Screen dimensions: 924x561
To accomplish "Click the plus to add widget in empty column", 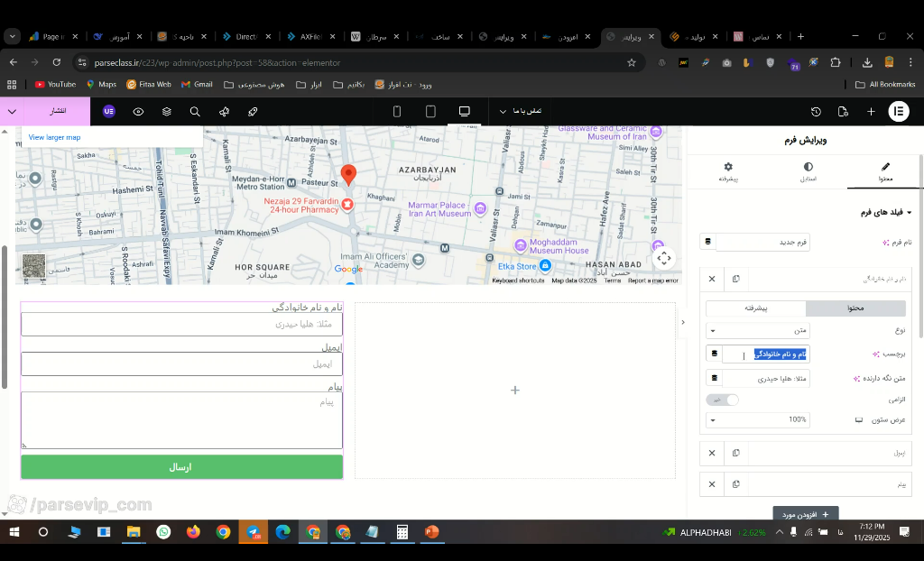I will coord(515,391).
